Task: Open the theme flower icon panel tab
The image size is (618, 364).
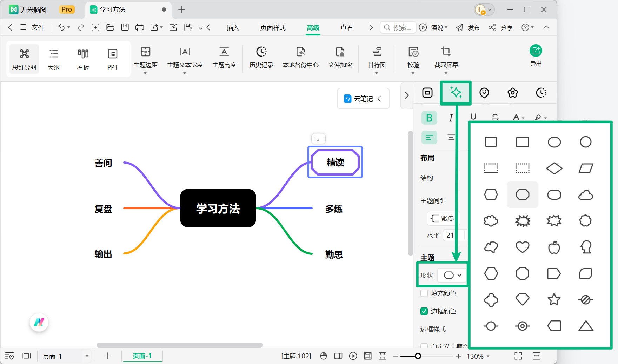Action: 513,93
